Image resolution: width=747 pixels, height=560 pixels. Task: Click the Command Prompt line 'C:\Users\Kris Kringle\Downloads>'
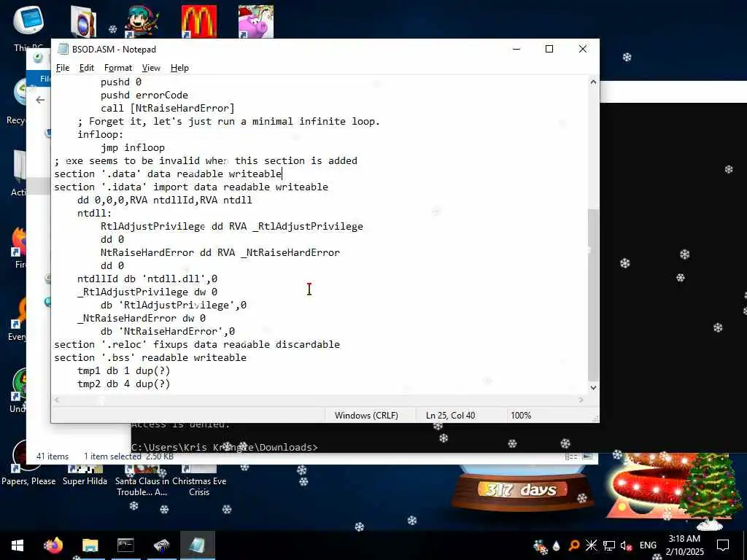(225, 447)
